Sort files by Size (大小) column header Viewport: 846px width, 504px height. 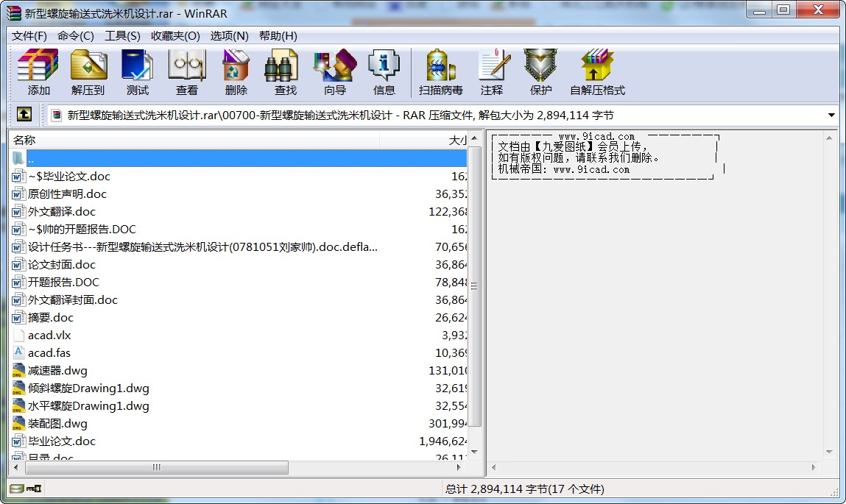[423, 140]
